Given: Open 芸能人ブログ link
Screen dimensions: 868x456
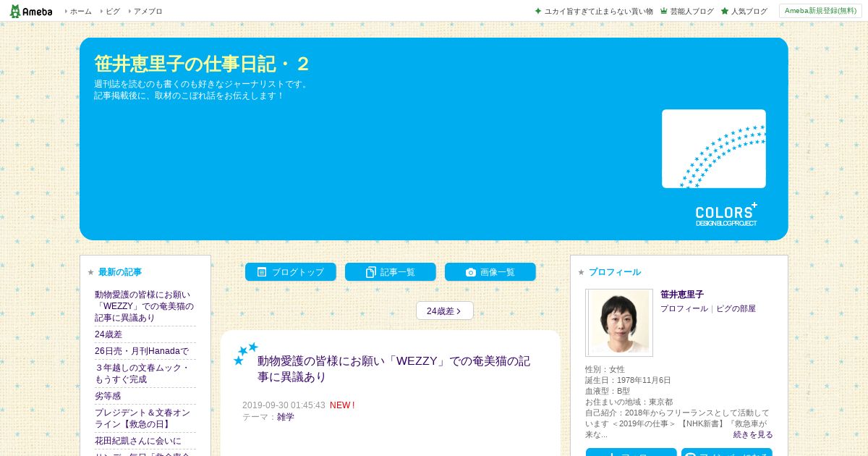Looking at the screenshot, I should coord(692,12).
